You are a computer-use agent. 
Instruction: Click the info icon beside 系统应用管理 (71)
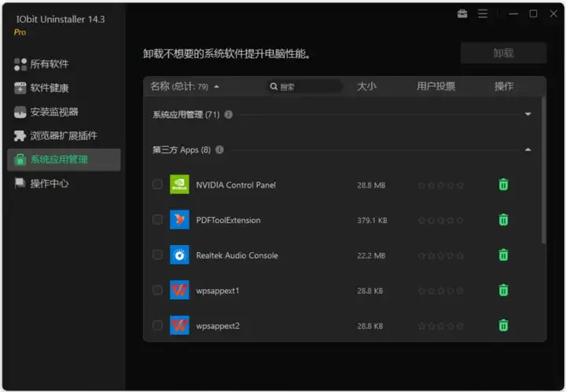click(229, 115)
